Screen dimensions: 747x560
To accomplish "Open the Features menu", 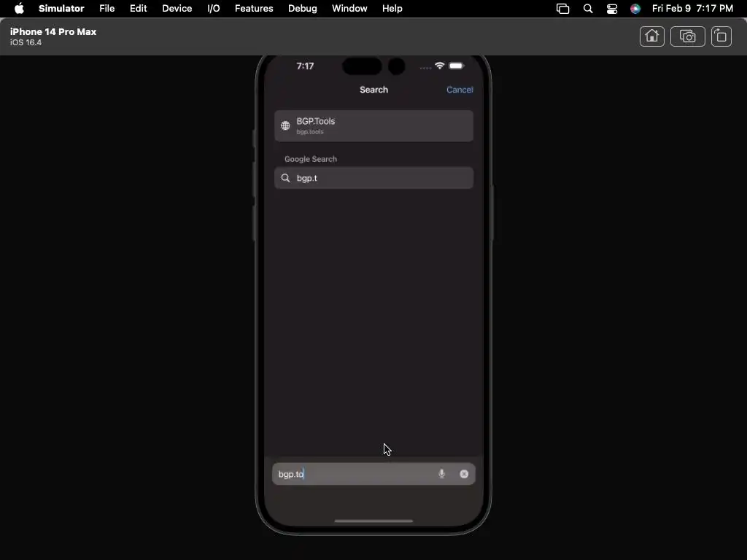I will click(254, 9).
